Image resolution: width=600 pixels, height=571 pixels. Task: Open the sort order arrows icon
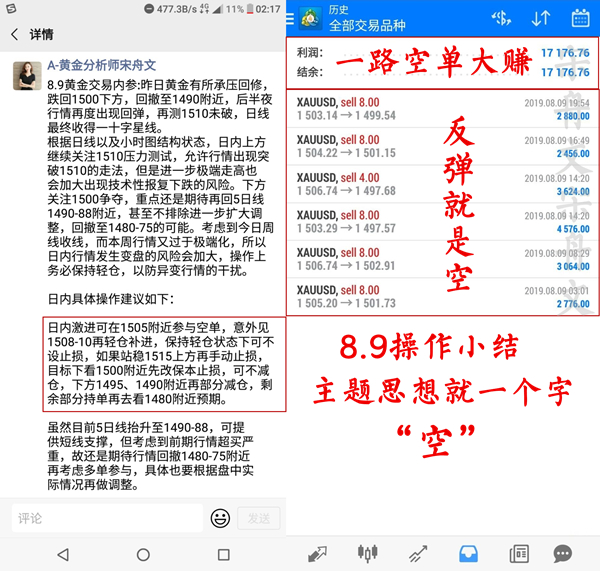click(x=541, y=18)
